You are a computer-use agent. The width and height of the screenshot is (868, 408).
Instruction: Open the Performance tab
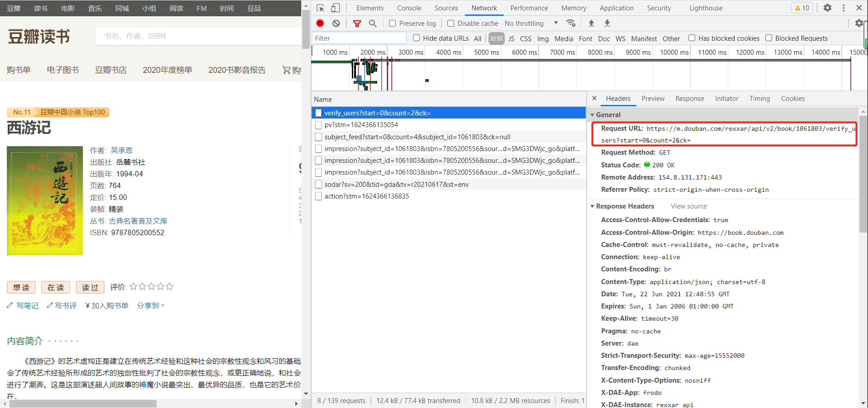click(529, 8)
